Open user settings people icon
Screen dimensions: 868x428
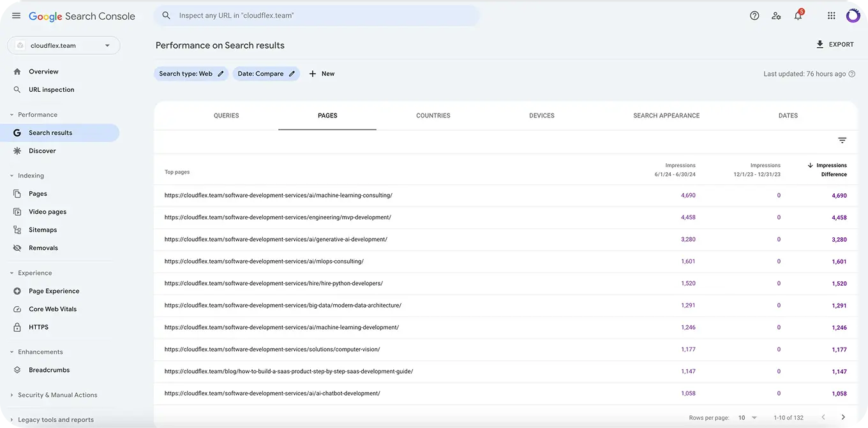tap(776, 16)
